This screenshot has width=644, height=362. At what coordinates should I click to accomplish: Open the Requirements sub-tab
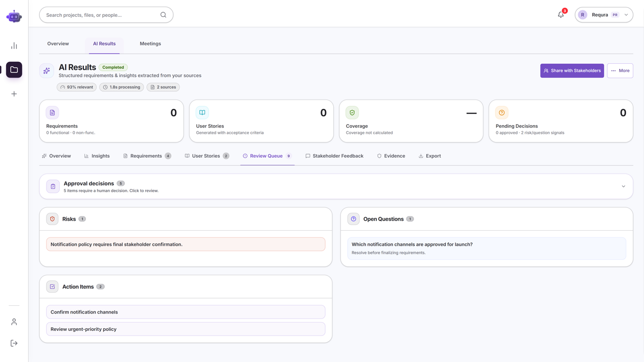coord(147,156)
